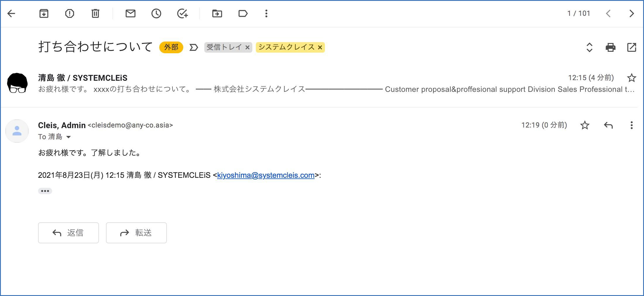The width and height of the screenshot is (644, 296).
Task: Delete the conversation with trash icon
Action: (x=95, y=13)
